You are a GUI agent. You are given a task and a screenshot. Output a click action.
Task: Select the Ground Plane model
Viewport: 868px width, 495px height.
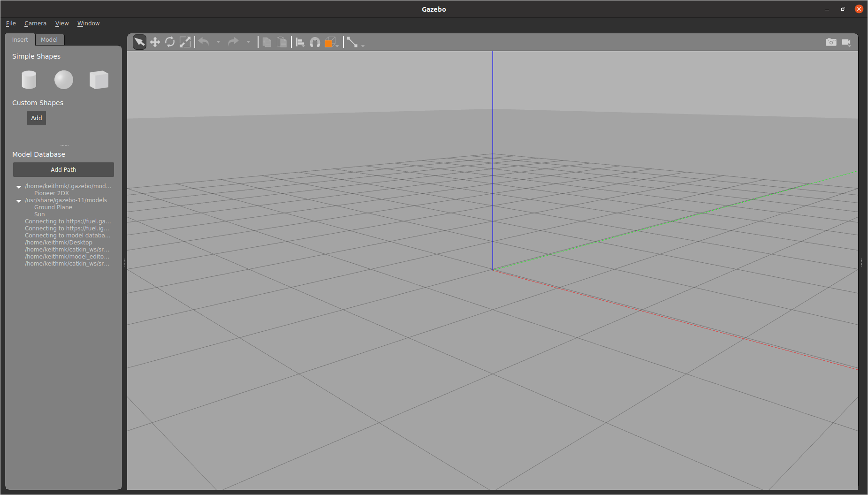point(53,207)
